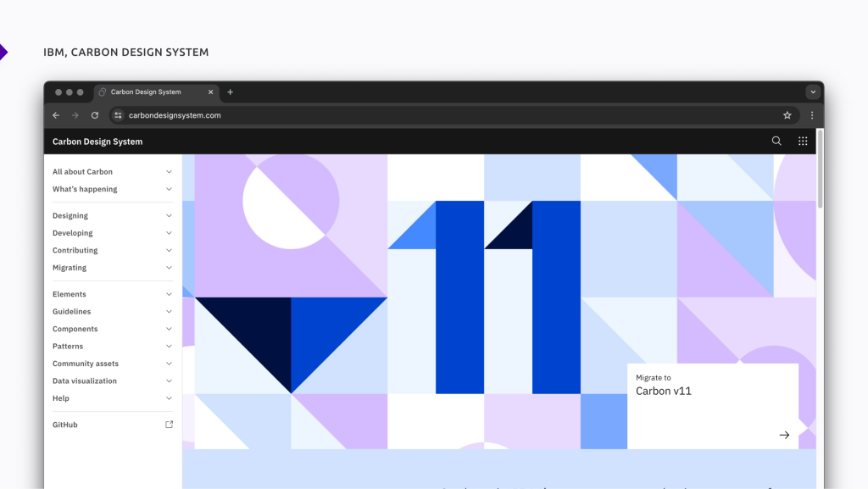The width and height of the screenshot is (868, 489).
Task: Close the Carbon Design System tab
Action: tap(210, 92)
